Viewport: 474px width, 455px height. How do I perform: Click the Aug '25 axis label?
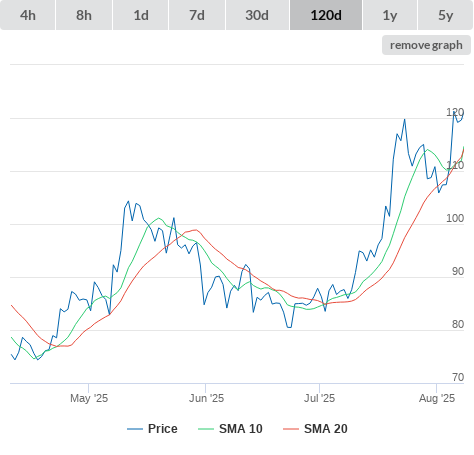(x=437, y=398)
